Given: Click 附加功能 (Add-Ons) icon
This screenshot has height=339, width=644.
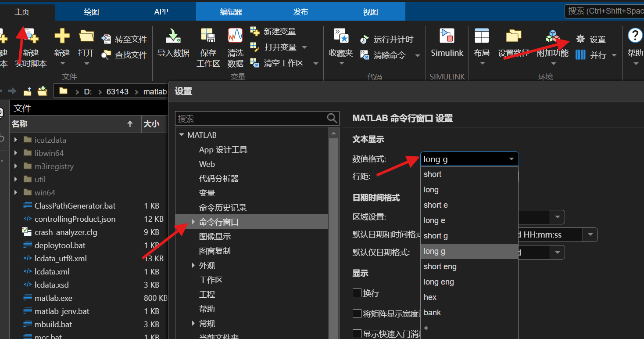Looking at the screenshot, I should pyautogui.click(x=553, y=36).
